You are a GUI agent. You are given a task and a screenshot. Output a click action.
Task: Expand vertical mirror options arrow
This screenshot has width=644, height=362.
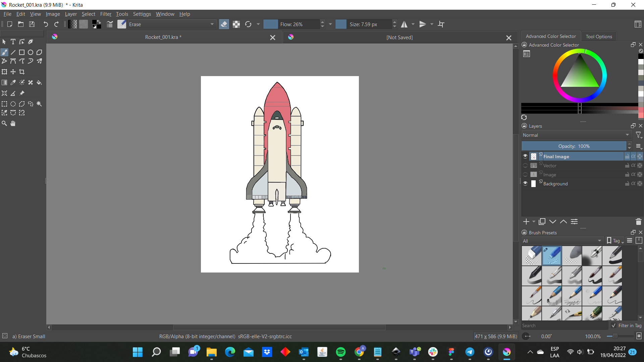click(432, 24)
